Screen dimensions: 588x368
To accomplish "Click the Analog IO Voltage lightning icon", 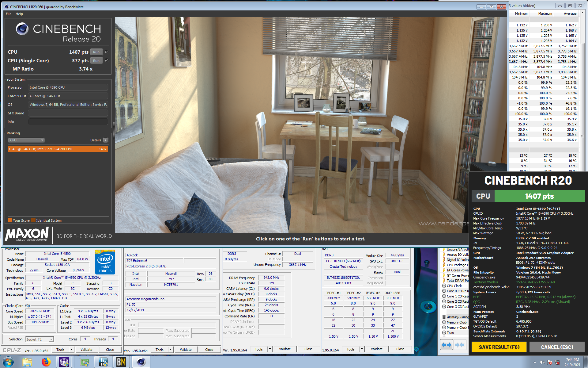I will pos(444,255).
